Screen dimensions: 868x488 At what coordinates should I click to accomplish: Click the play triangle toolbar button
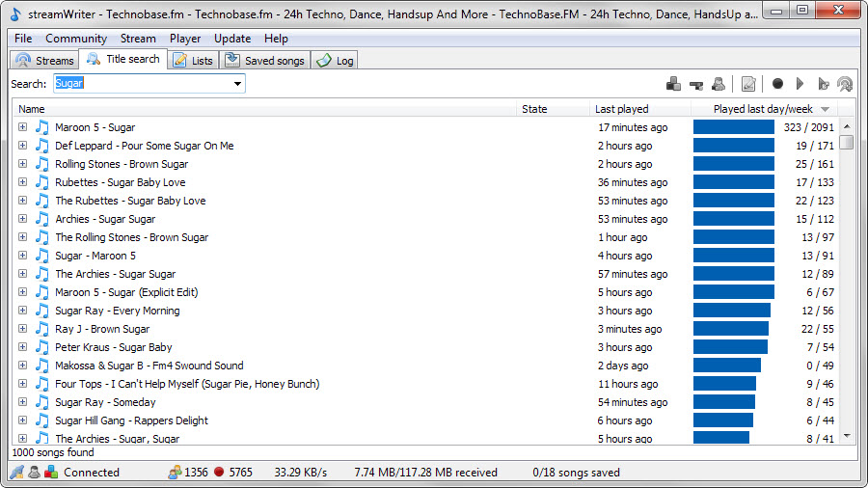(x=800, y=84)
